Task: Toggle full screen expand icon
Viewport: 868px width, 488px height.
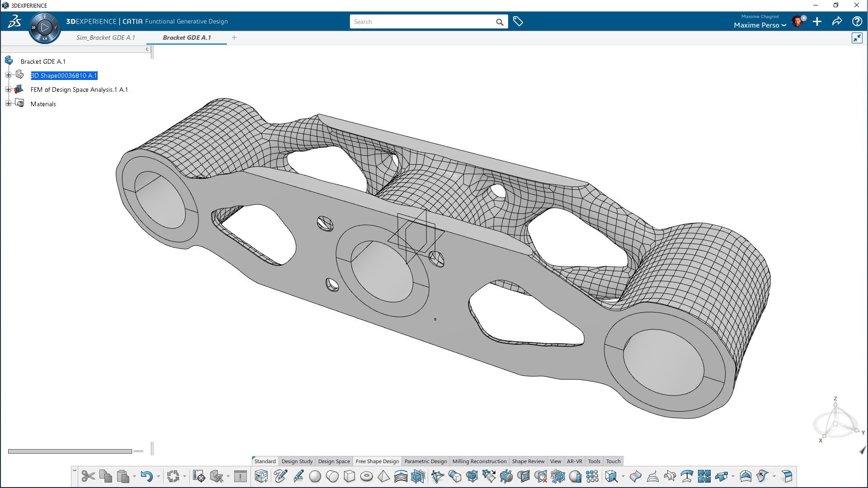Action: click(857, 38)
